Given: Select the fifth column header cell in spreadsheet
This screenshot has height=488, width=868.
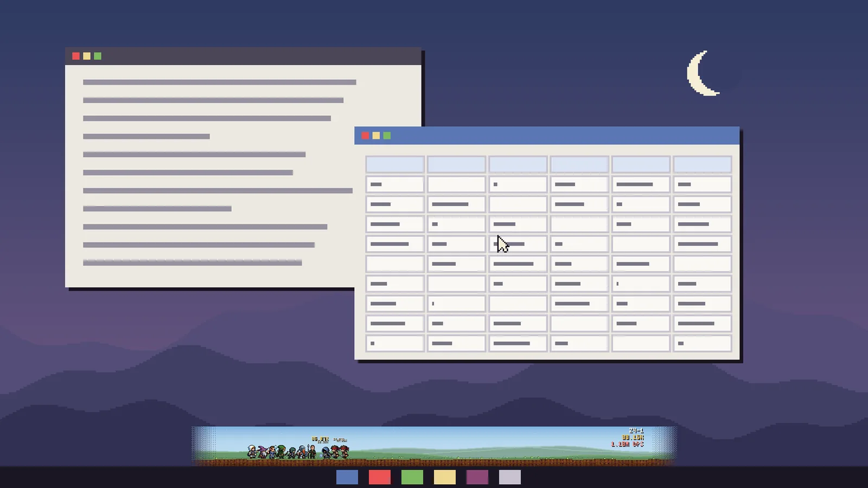Looking at the screenshot, I should pos(641,164).
